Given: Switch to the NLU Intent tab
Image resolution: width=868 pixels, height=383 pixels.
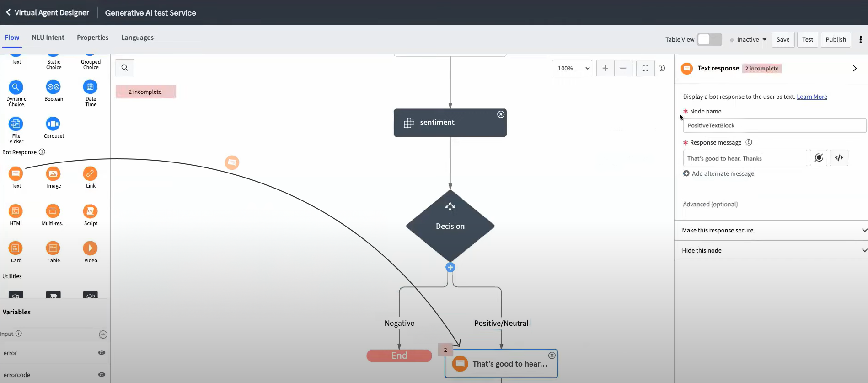Looking at the screenshot, I should pyautogui.click(x=48, y=38).
